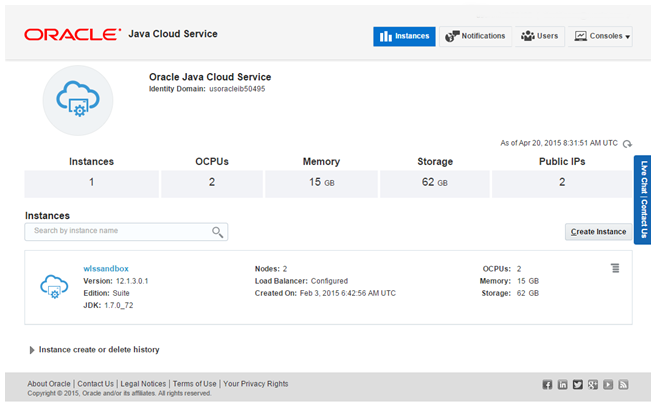Screen dimensions: 651x405
Task: Click the YouTube play icon
Action: click(x=608, y=385)
